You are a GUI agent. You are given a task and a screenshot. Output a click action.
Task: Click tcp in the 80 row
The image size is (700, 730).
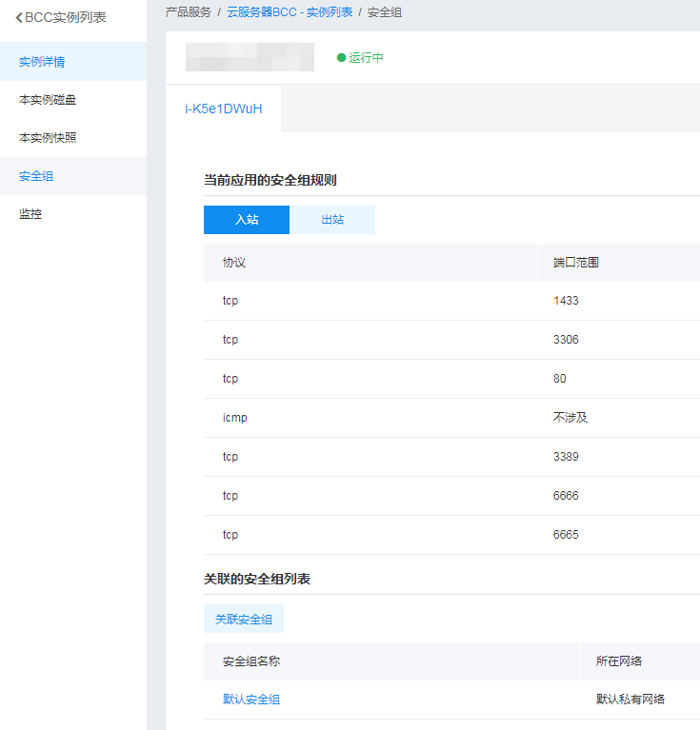click(x=230, y=379)
